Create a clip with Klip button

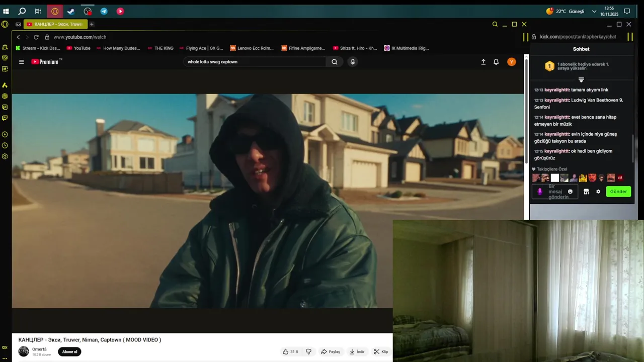click(381, 351)
